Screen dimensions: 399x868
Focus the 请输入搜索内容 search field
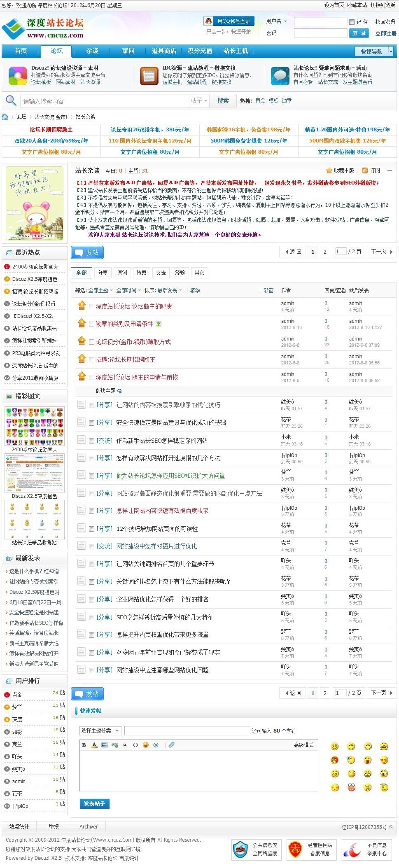point(105,101)
